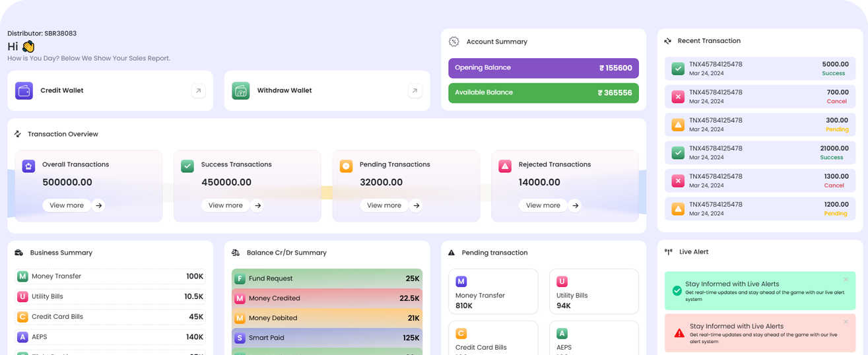Click success check icon of 5000.00 transaction

click(x=678, y=69)
